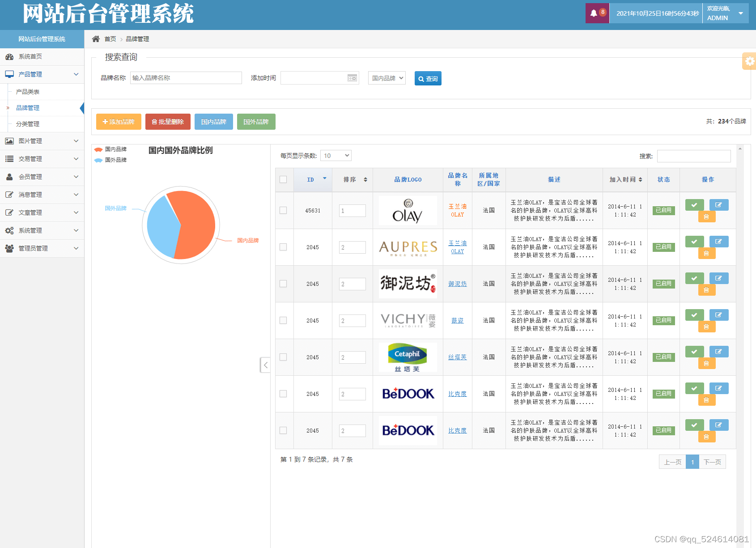Click the 批量删除 button

point(168,122)
